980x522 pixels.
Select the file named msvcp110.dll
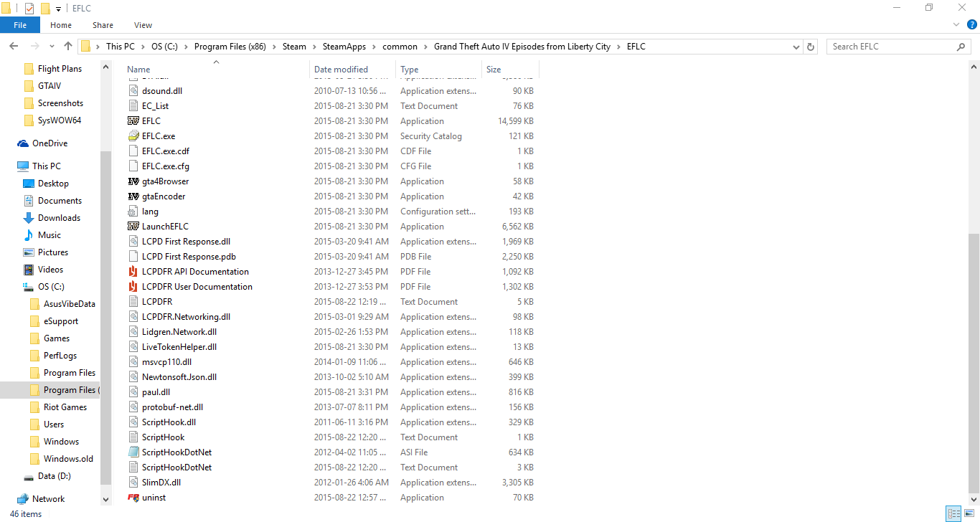166,362
